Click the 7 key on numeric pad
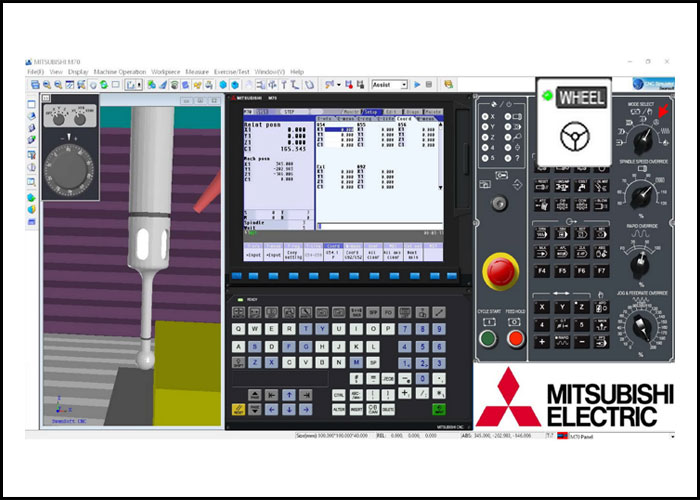Screen dimensions: 700x500 click(404, 329)
